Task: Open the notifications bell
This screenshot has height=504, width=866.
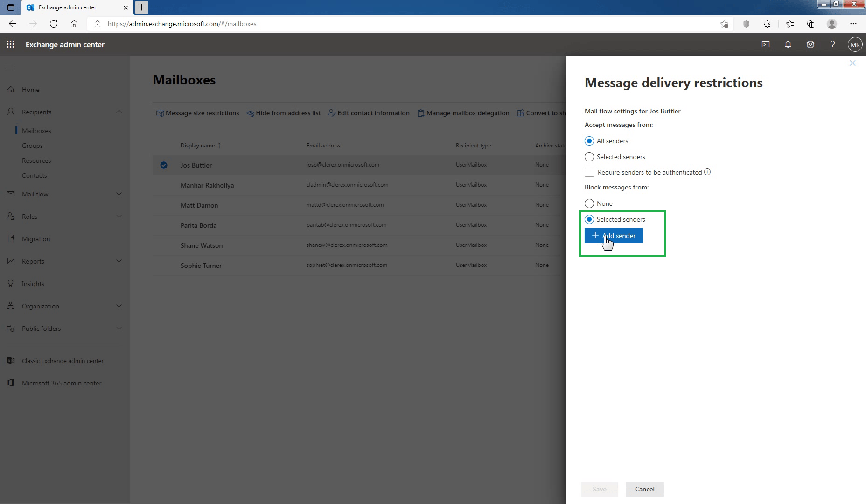Action: pos(788,44)
